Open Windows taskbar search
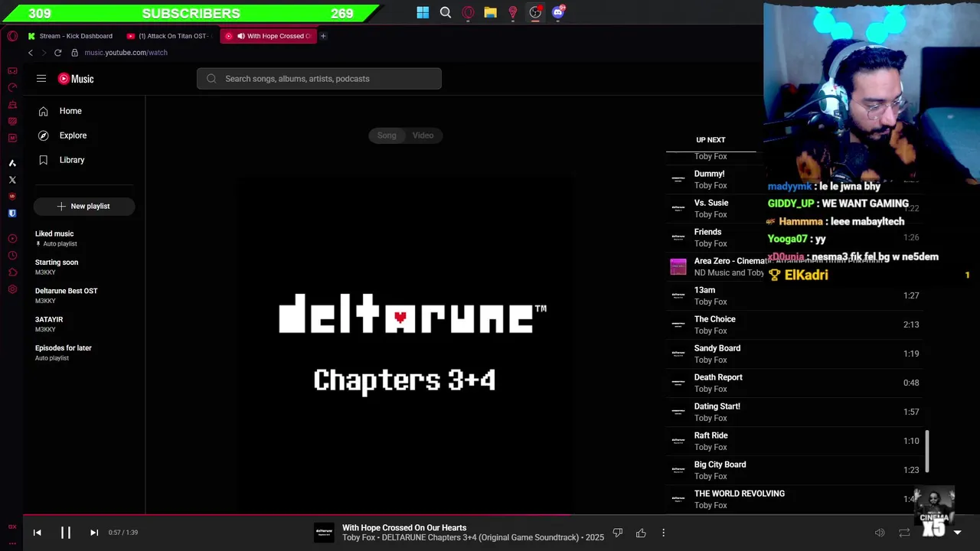The width and height of the screenshot is (980, 551). click(x=446, y=12)
